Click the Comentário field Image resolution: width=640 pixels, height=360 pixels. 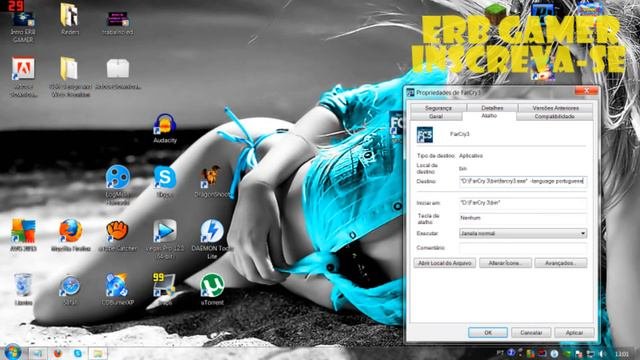tap(523, 248)
